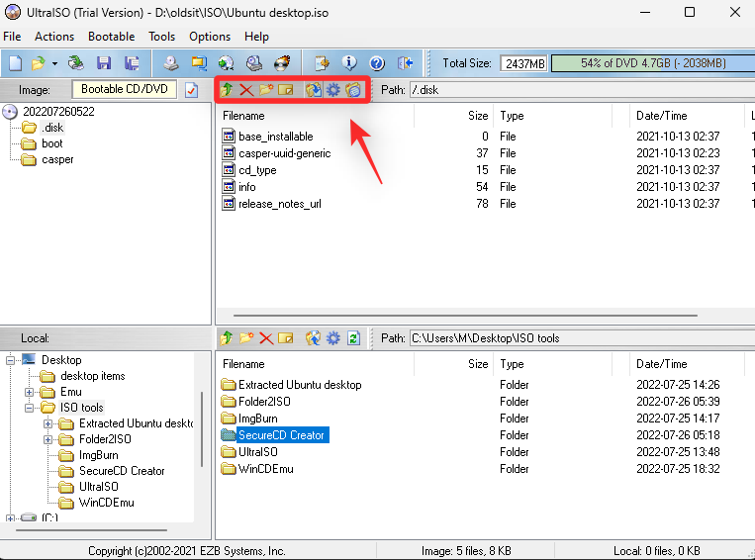This screenshot has height=560, width=755.
Task: Create new folder in Local pane toolbar
Action: [246, 338]
